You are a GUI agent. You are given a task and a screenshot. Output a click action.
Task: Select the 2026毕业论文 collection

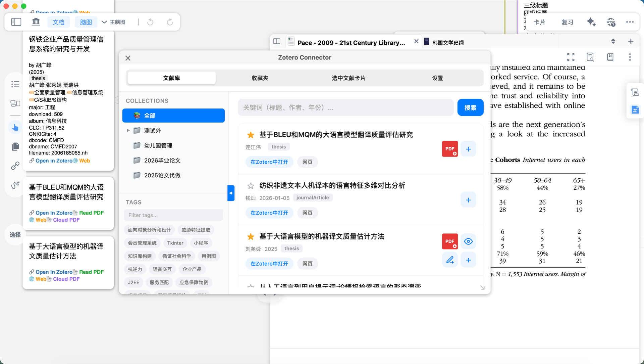162,161
